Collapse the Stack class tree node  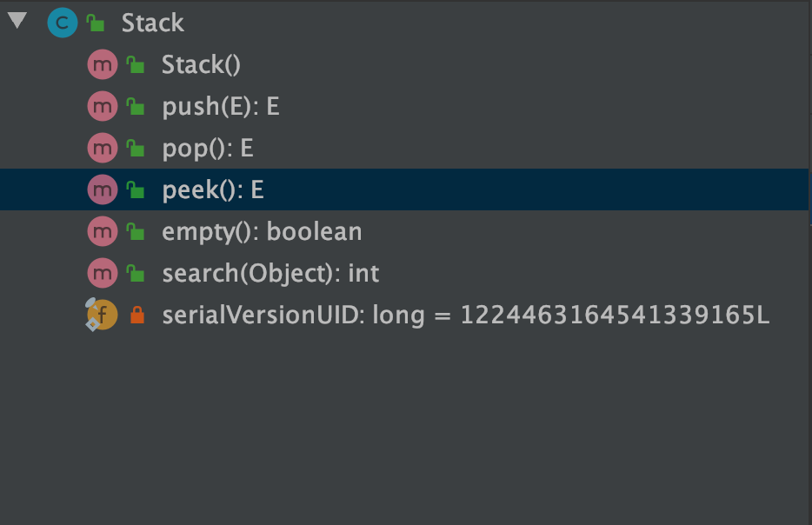point(17,21)
